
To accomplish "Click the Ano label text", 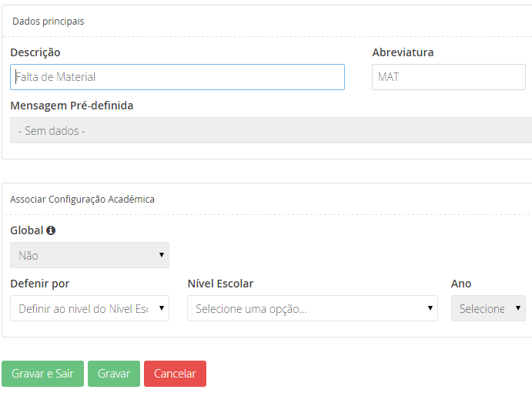I will (461, 284).
